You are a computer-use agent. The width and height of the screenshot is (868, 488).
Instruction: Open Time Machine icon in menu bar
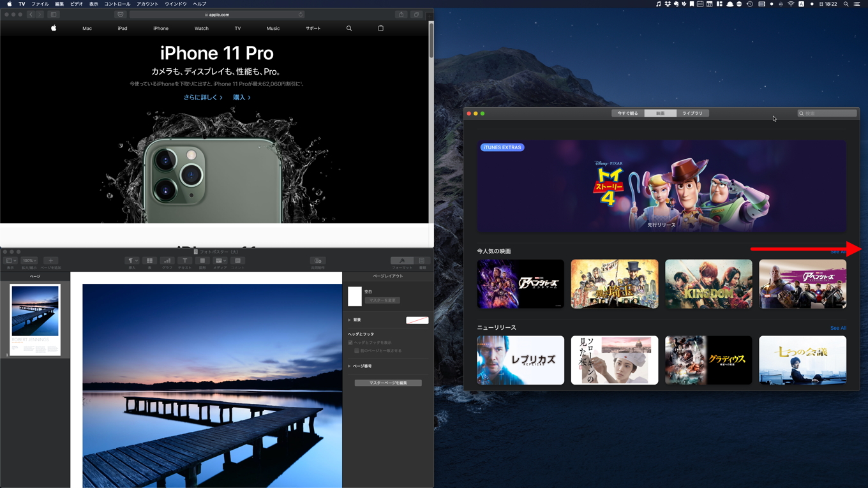750,4
